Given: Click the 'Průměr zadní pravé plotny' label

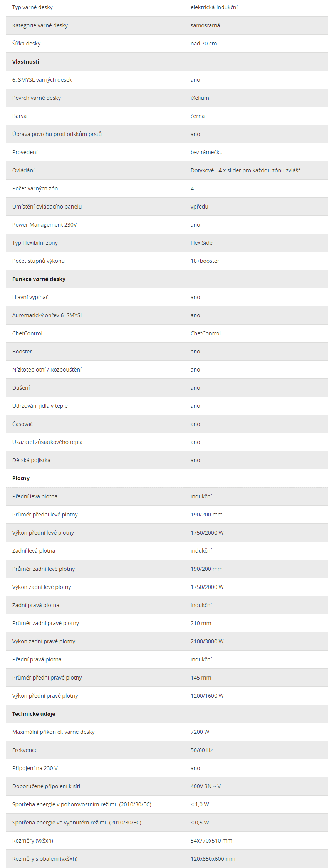Looking at the screenshot, I should click(45, 623).
